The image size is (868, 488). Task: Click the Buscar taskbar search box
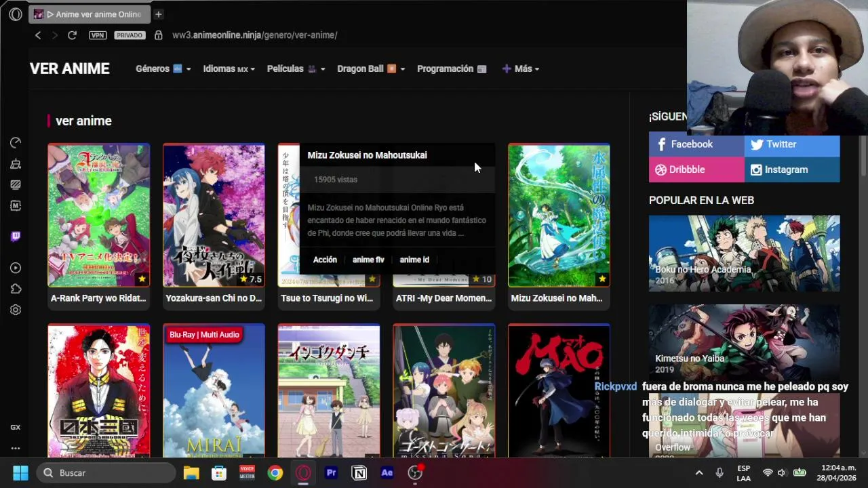[107, 472]
